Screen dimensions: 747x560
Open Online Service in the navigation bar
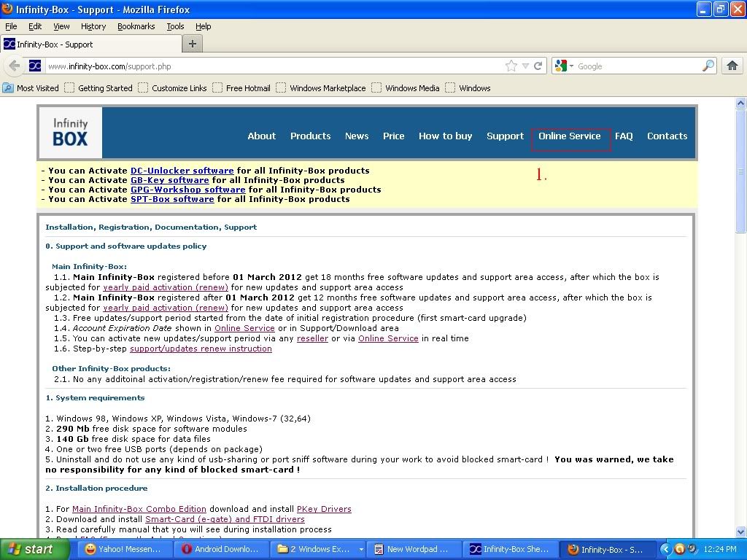coord(570,136)
